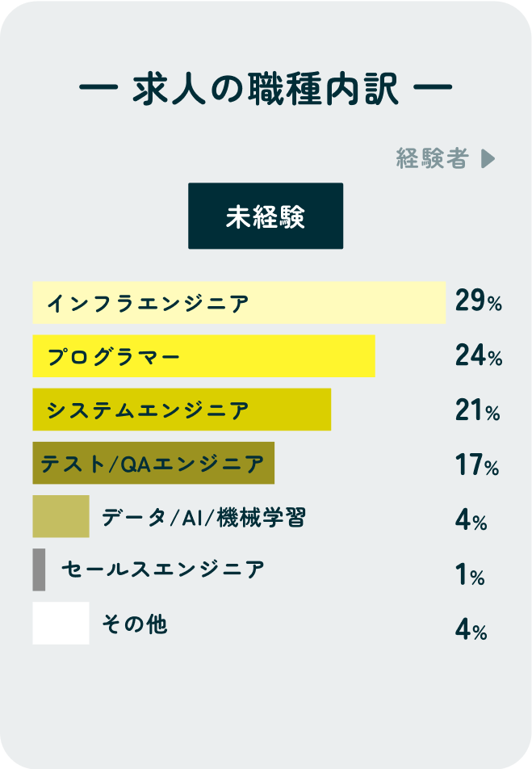Click the 29% value
Screen dimensions: 532x769
(x=479, y=300)
